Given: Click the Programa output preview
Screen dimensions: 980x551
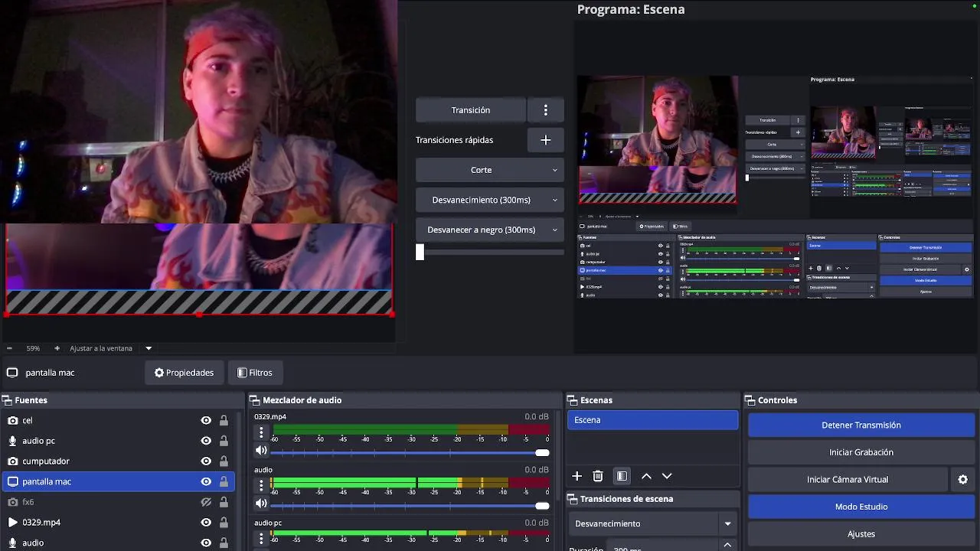Looking at the screenshot, I should point(776,187).
